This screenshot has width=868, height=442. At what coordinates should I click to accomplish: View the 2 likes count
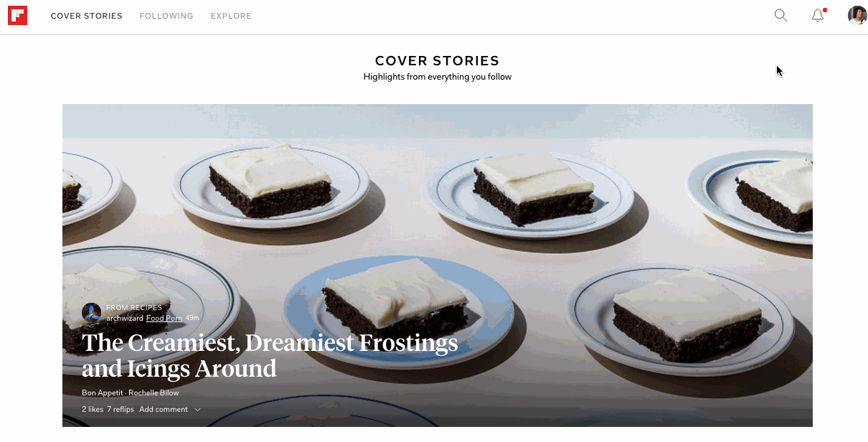(x=93, y=410)
